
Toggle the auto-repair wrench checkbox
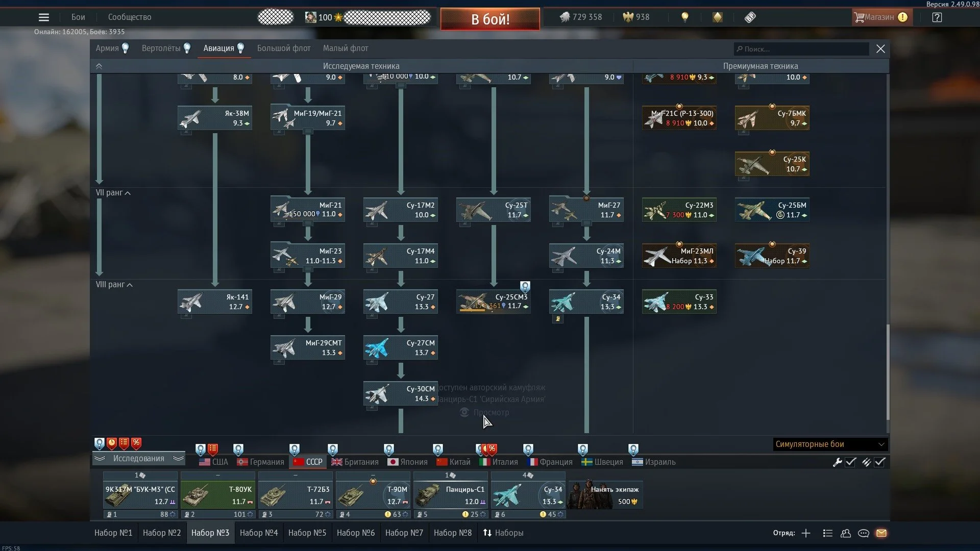pos(850,462)
